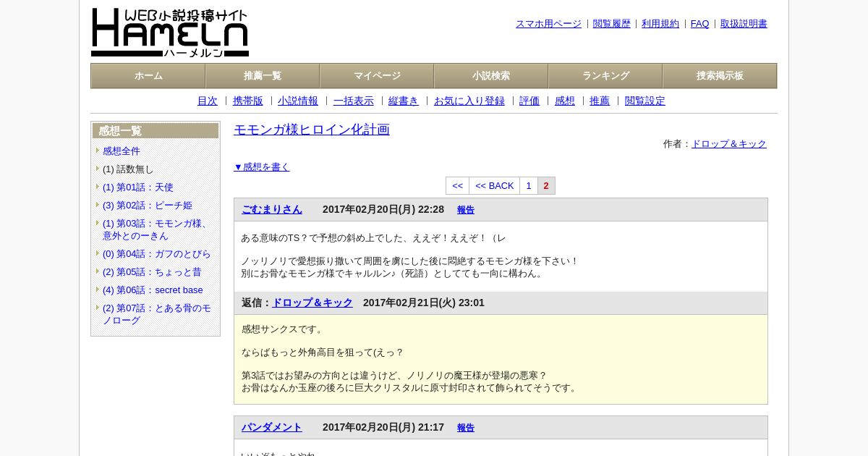This screenshot has width=868, height=456.
Task: Show 感想全件 in the sidebar
Action: click(x=122, y=151)
